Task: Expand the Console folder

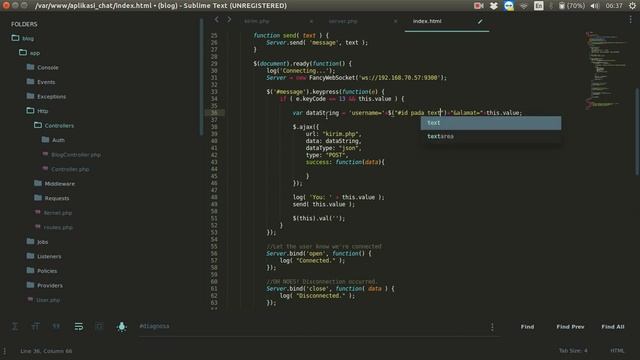Action: pos(42,67)
